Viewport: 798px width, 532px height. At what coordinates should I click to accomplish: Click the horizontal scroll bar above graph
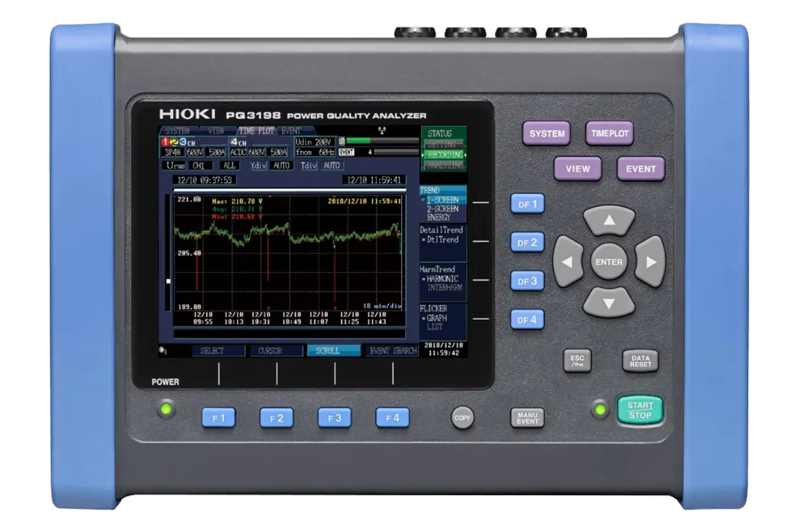[x=289, y=189]
